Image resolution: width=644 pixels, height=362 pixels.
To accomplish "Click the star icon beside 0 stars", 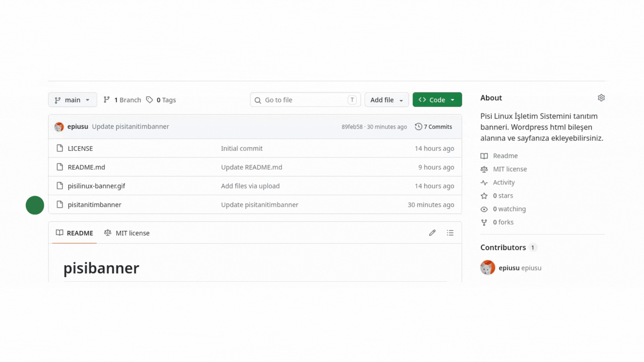I will coord(484,196).
